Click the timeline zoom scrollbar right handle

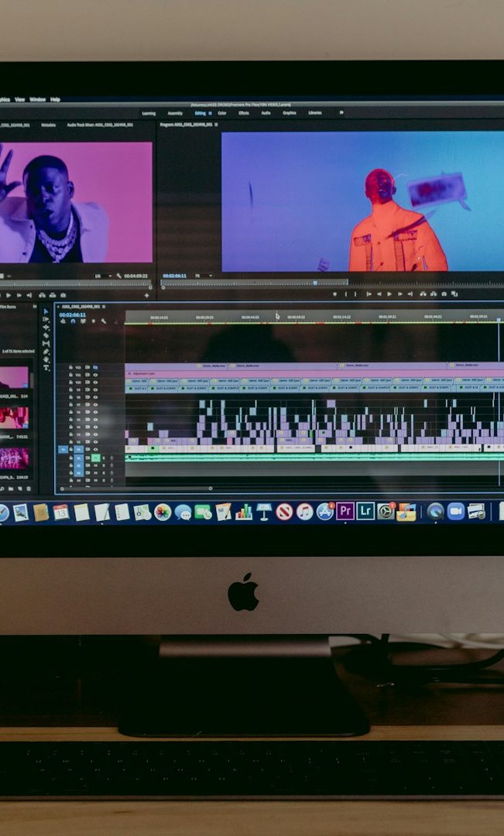point(210,488)
